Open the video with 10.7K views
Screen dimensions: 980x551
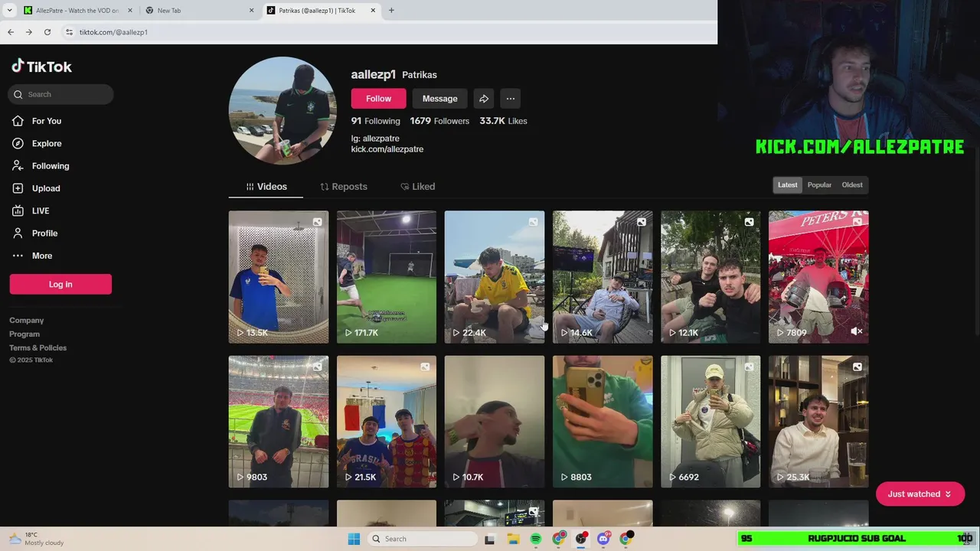point(495,422)
